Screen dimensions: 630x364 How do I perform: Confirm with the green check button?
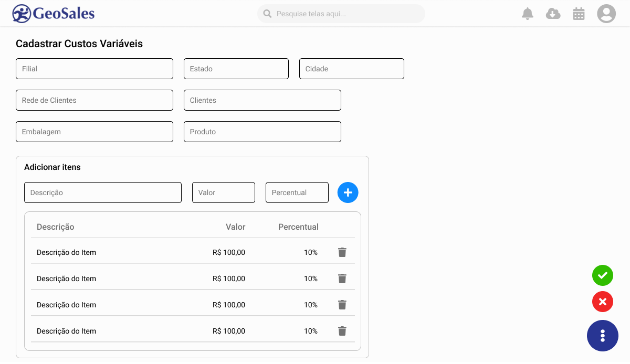click(603, 275)
